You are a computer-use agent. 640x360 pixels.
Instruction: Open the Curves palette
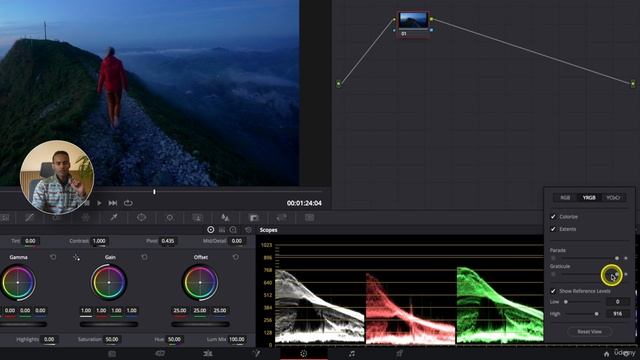pos(29,218)
